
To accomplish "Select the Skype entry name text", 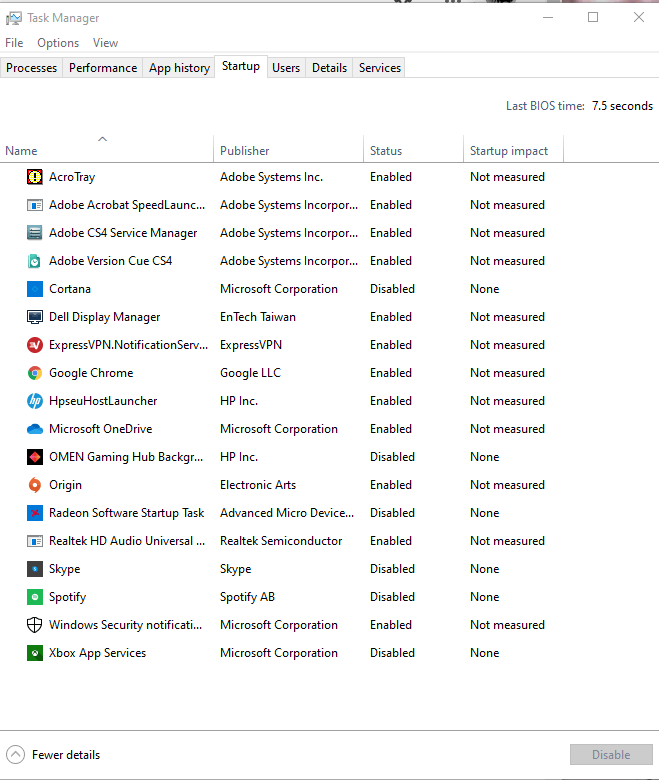I will [64, 569].
